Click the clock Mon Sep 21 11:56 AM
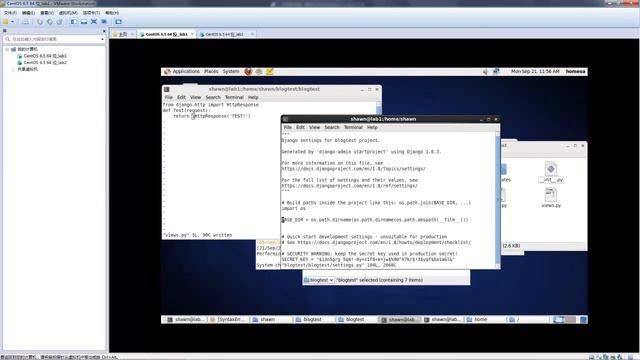The width and height of the screenshot is (640, 360). (x=535, y=71)
